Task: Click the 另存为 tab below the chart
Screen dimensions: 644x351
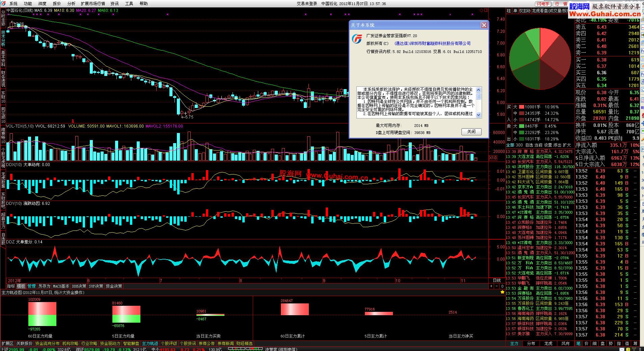Action: click(44, 286)
